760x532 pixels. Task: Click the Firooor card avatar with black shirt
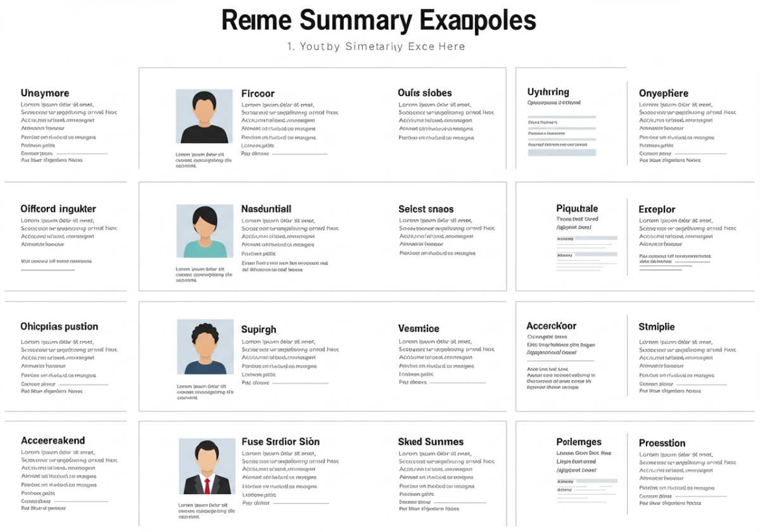point(205,117)
